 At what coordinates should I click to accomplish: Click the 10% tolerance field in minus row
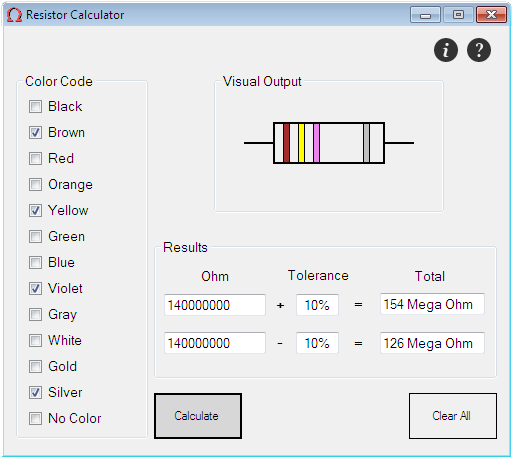pos(317,343)
